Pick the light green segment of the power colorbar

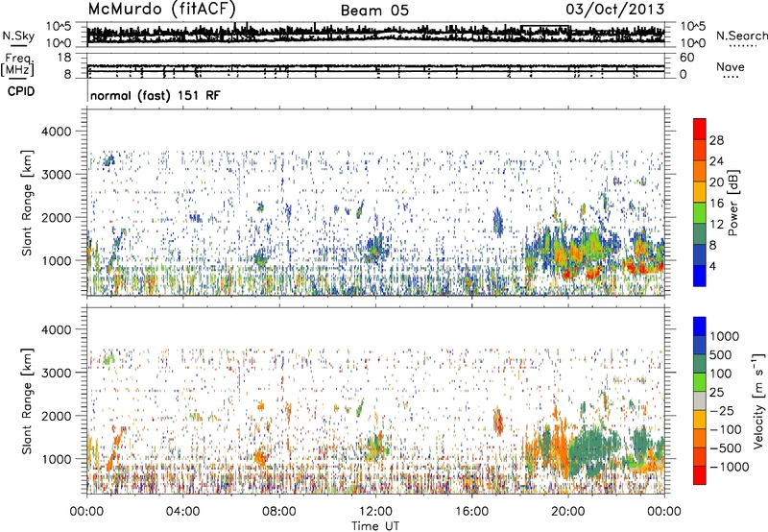[700, 212]
